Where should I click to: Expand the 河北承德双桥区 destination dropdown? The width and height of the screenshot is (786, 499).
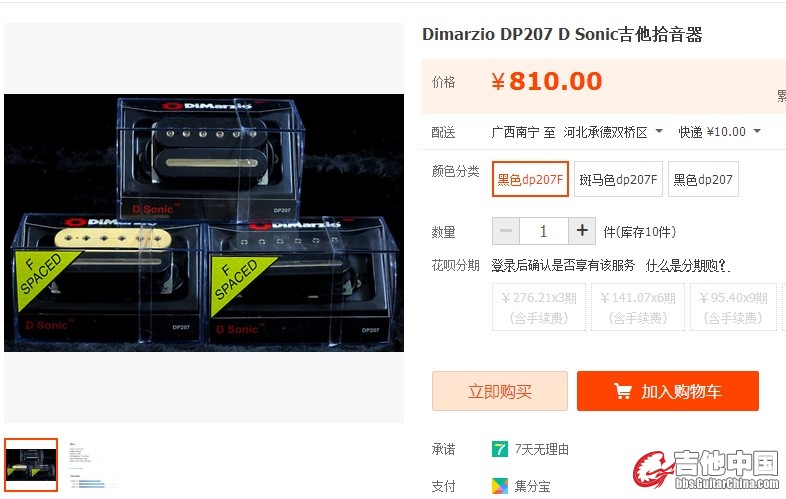coord(613,132)
